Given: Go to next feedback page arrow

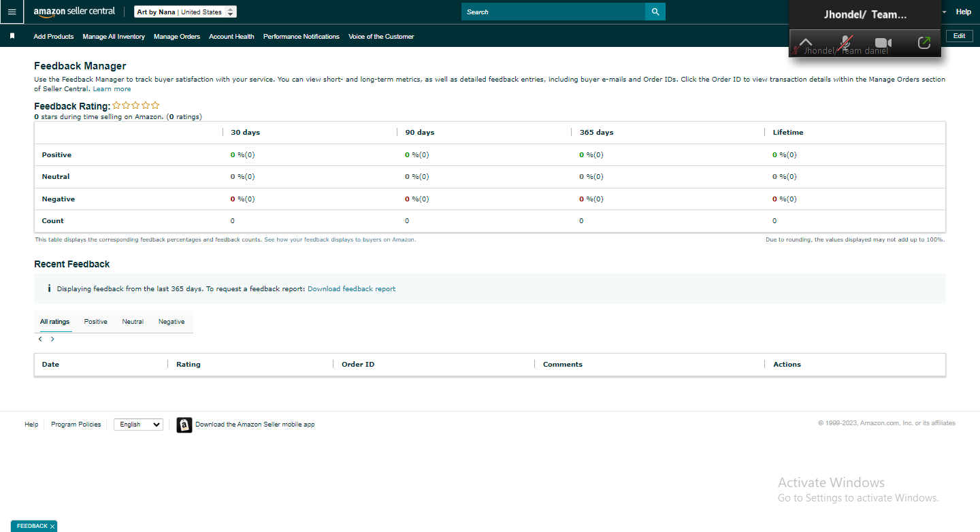Looking at the screenshot, I should tap(52, 339).
